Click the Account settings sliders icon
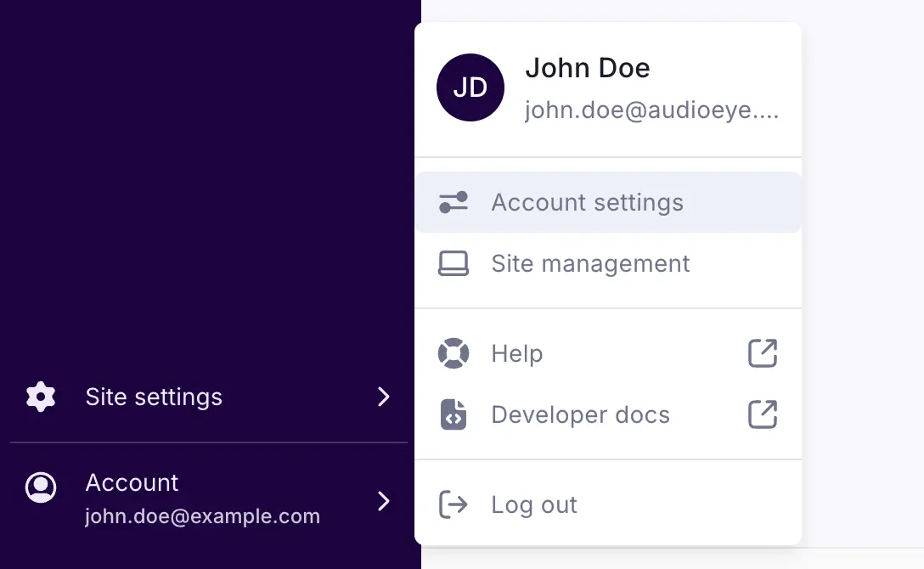924x569 pixels. click(x=454, y=202)
